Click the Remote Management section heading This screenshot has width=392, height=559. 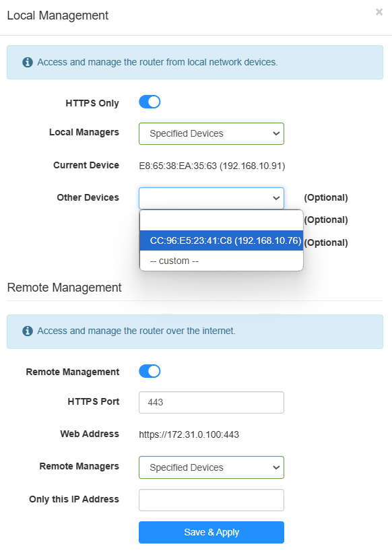[64, 288]
